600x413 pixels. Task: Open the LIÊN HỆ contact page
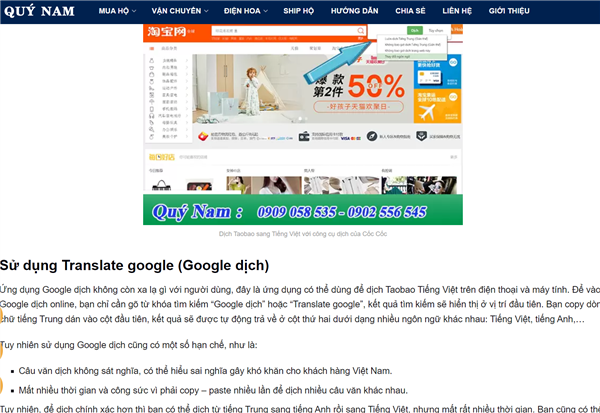tap(457, 11)
